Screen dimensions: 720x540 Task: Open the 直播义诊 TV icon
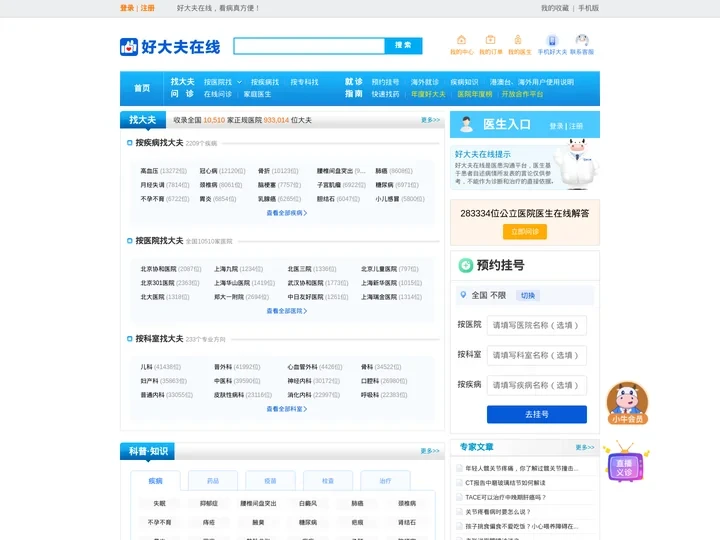(x=626, y=461)
